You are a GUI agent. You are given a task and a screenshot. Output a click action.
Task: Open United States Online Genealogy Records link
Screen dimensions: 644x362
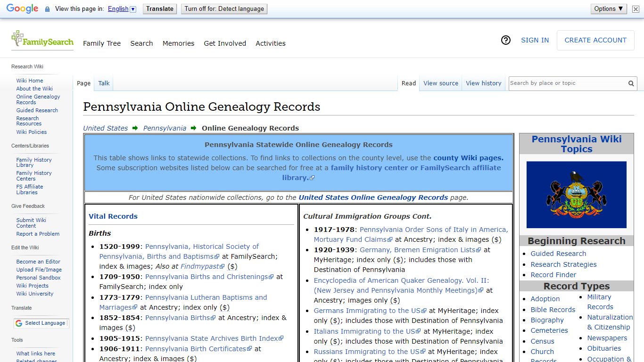373,197
